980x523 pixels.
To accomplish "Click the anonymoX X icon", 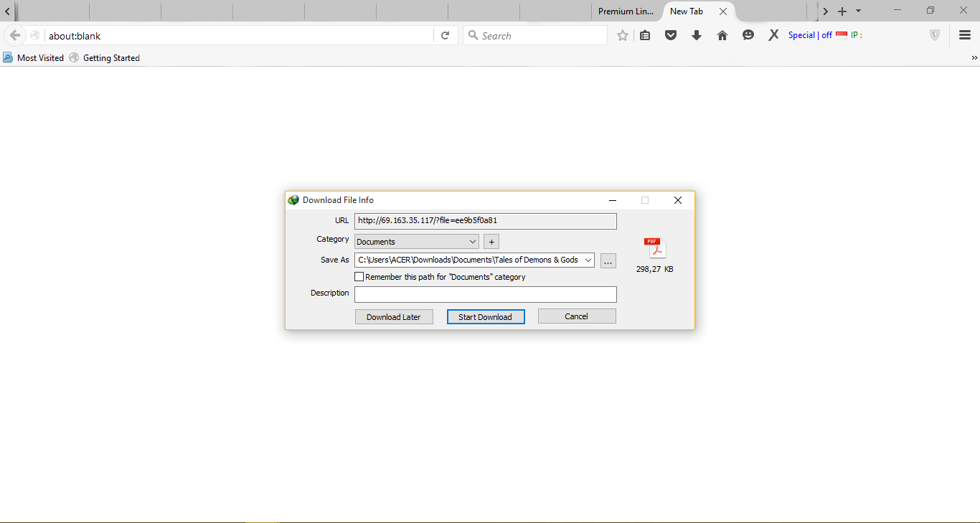I will pos(773,34).
